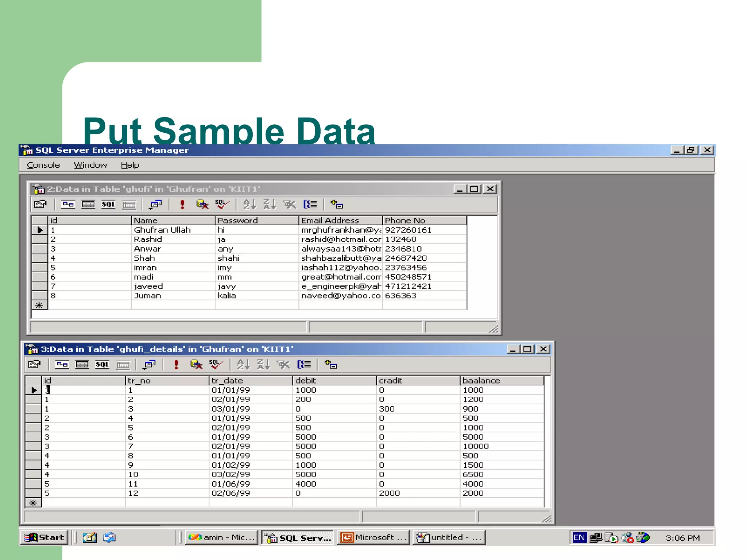This screenshot has height=560, width=747.
Task: Select cradit column header
Action: point(418,380)
